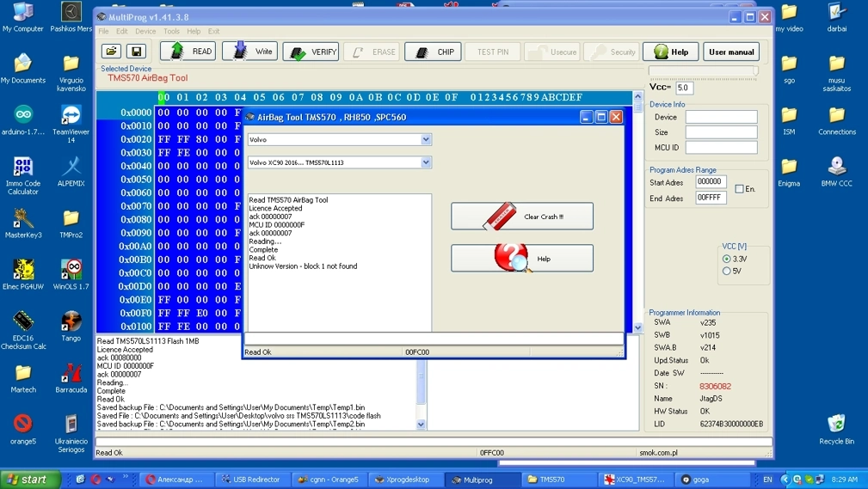Open WinOLS 1.7 desktop icon
The image size is (868, 489).
pyautogui.click(x=71, y=274)
